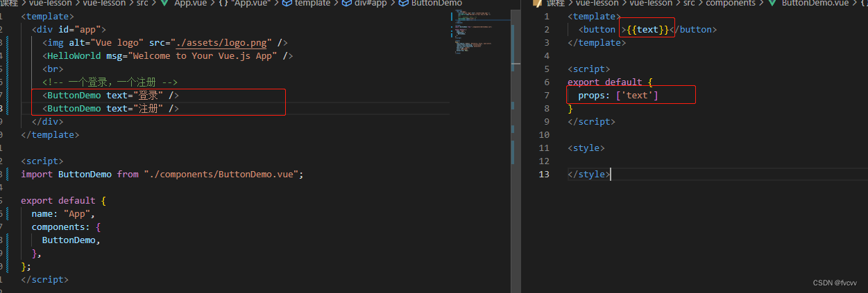
Task: Click the <button> line with {{text}}
Action: coord(647,29)
